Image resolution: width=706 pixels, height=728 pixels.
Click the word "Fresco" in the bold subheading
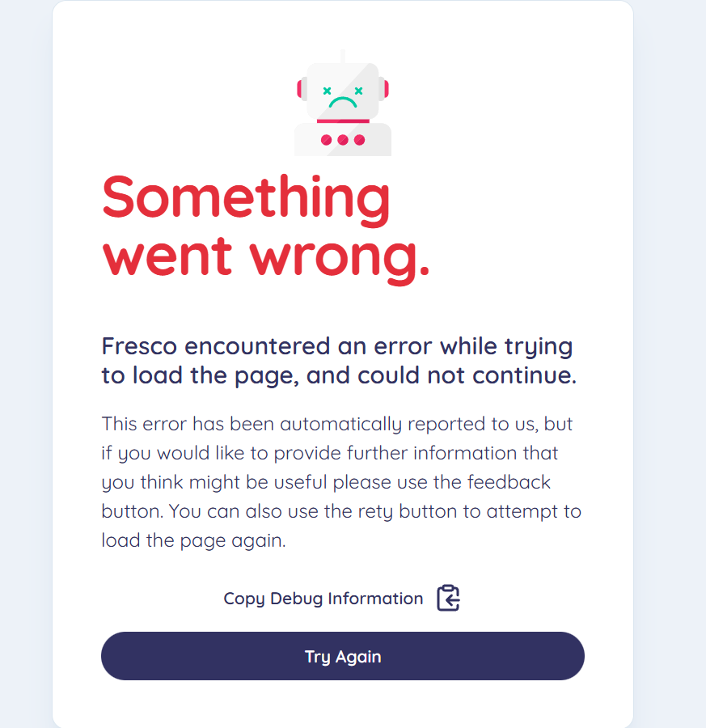click(x=139, y=346)
